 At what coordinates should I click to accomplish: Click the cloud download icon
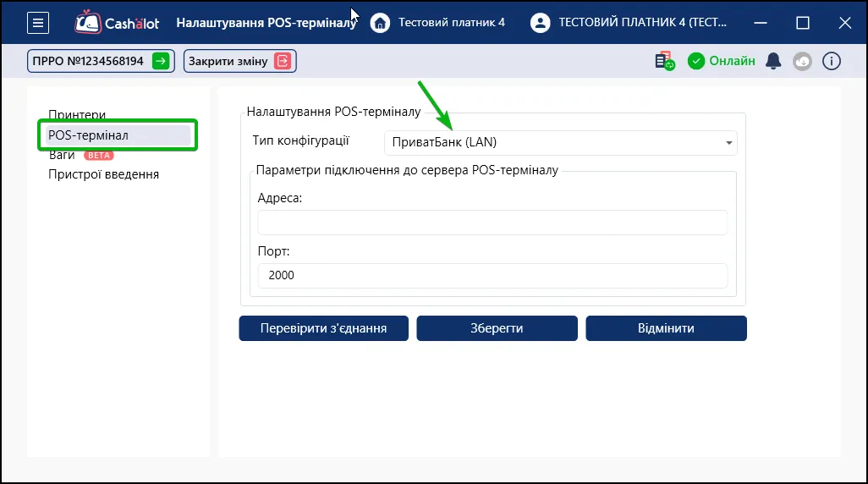(x=802, y=61)
